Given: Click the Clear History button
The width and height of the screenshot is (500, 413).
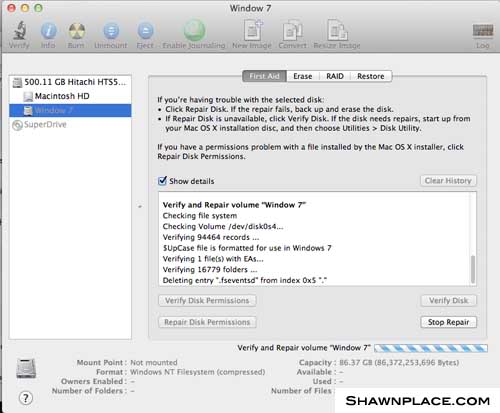Looking at the screenshot, I should coord(448,181).
